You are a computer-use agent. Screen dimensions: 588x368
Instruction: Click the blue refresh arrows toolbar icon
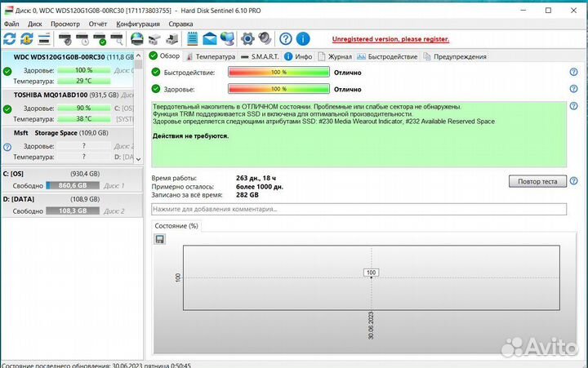[9, 39]
